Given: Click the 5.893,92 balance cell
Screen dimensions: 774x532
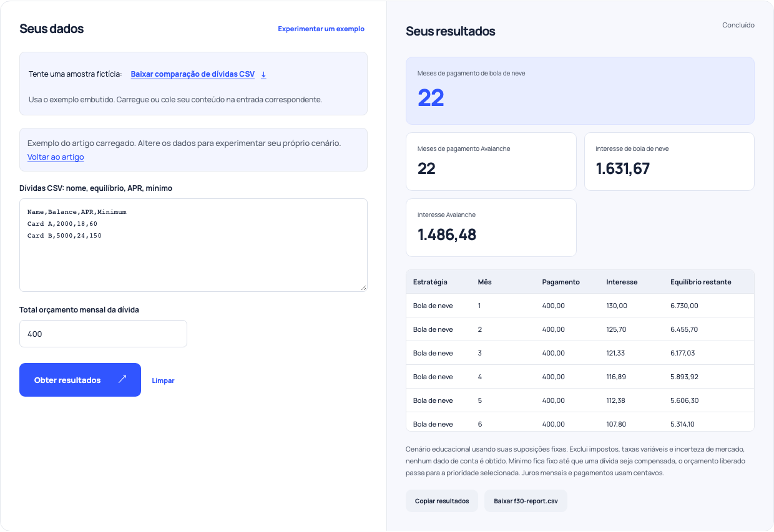Looking at the screenshot, I should [x=684, y=377].
